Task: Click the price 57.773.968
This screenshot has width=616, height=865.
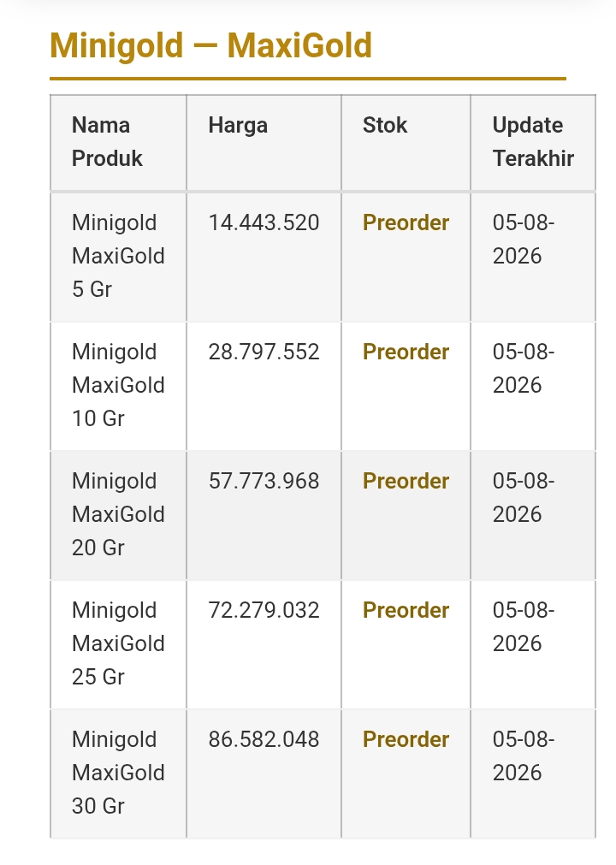Action: click(x=264, y=481)
